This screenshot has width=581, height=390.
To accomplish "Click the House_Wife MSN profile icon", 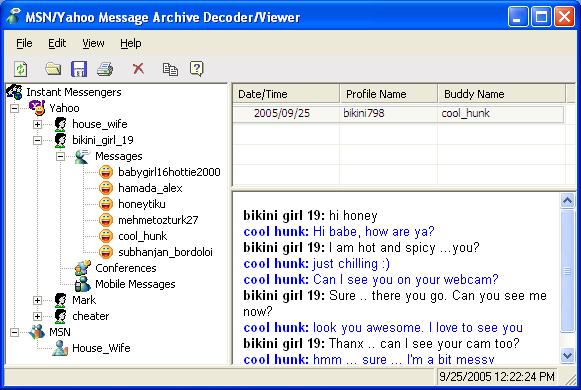I will (60, 348).
